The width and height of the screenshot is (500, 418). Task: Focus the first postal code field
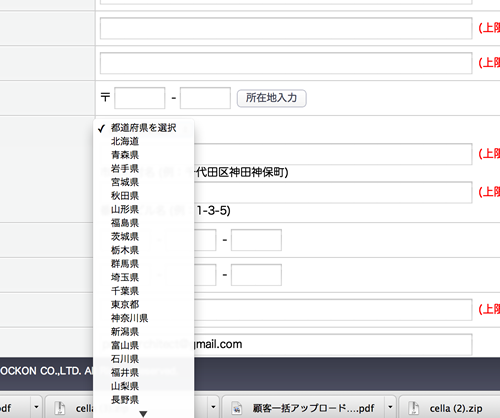[140, 98]
